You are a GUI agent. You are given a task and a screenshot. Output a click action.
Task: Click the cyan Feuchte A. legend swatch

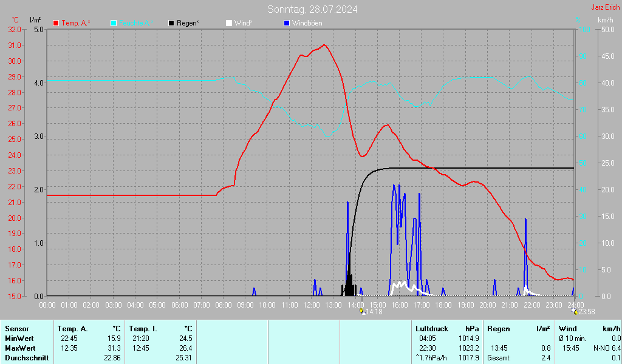click(114, 24)
